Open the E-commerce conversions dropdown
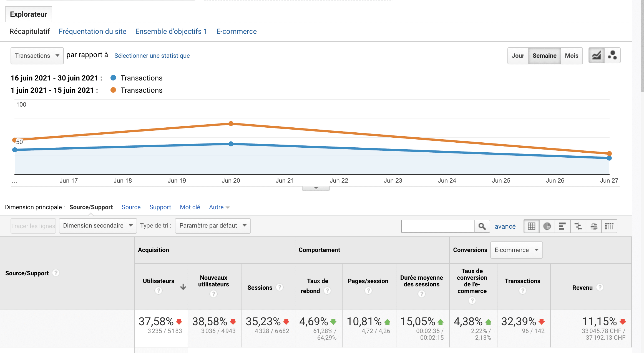 516,250
